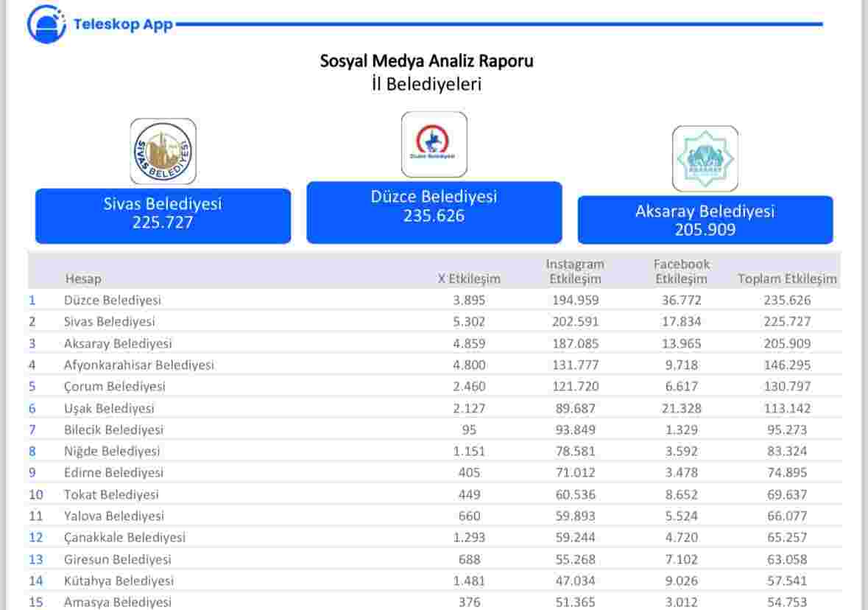Image resolution: width=868 pixels, height=610 pixels.
Task: Click rank number 12 in the table
Action: point(36,537)
